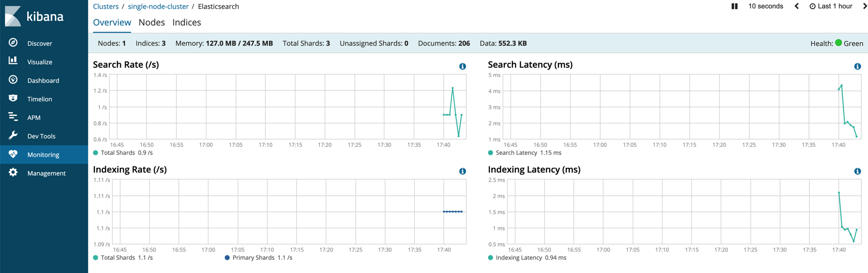Click the Indexing Rate flat data line
Viewport: 868px width, 273px height.
(453, 211)
